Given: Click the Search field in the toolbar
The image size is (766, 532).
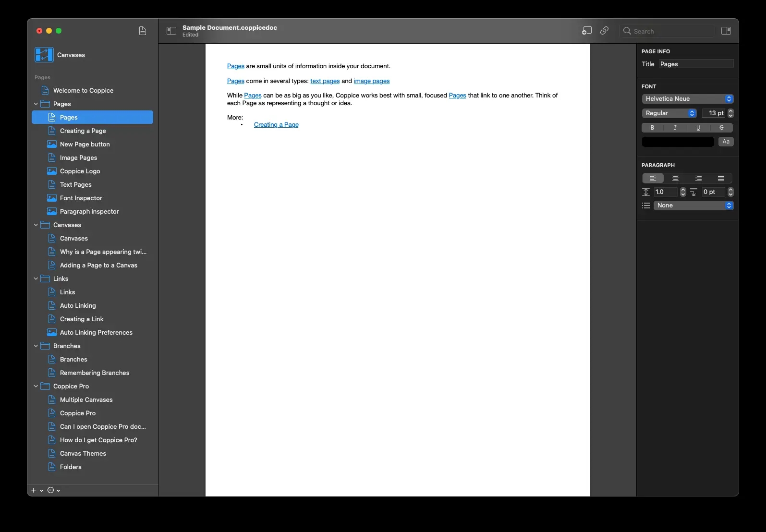Looking at the screenshot, I should [667, 31].
